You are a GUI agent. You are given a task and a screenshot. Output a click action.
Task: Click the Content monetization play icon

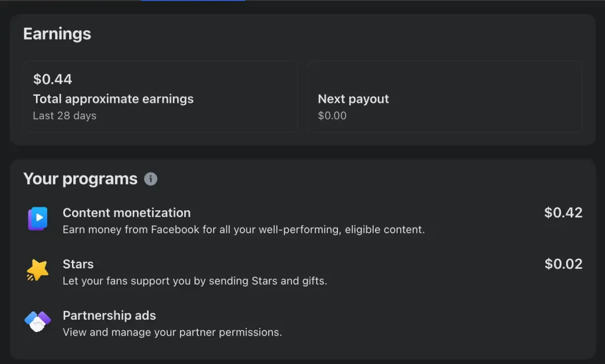[37, 219]
